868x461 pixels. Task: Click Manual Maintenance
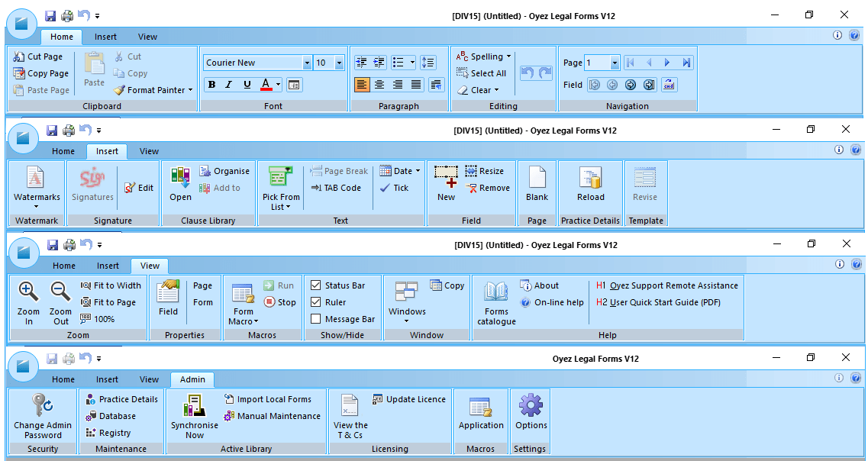pos(272,416)
